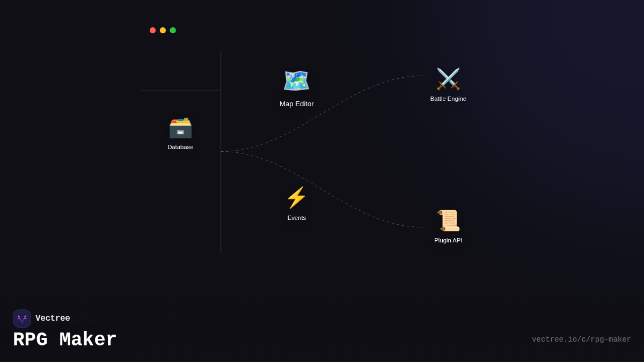Click dashed connector leading to Plugin API
The image size is (644, 362).
343,203
